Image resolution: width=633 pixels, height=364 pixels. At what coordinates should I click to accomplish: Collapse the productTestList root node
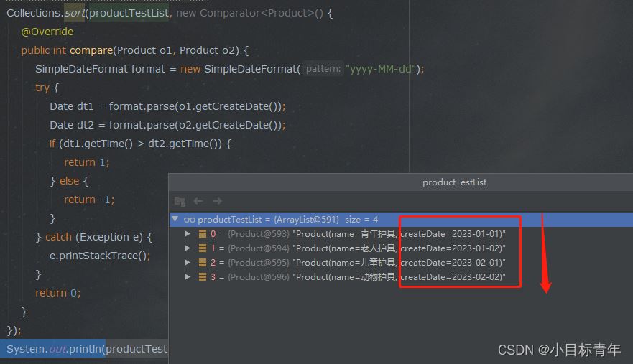coord(175,220)
